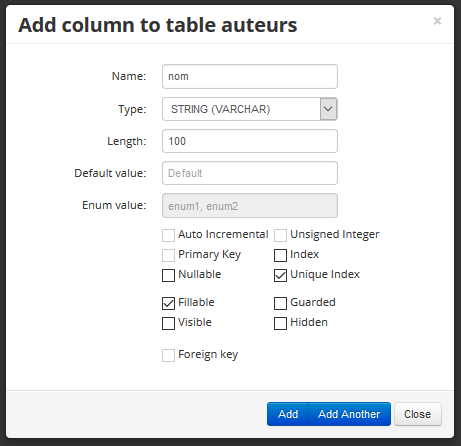The width and height of the screenshot is (461, 446).
Task: Focus the Length field showing 100
Action: [x=250, y=141]
